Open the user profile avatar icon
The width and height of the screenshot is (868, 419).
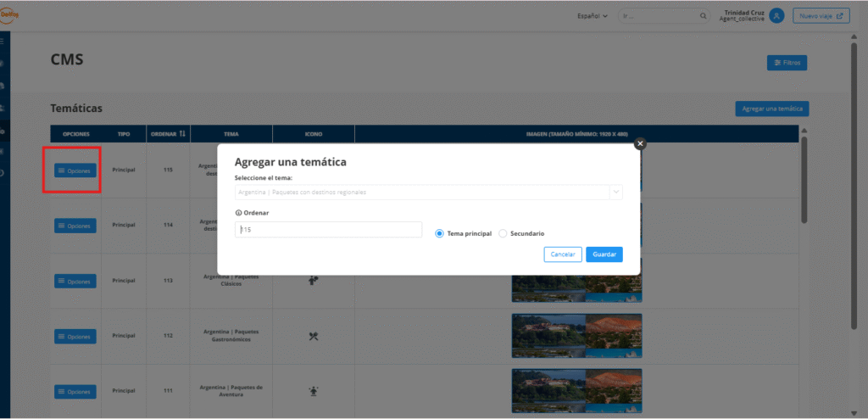coord(776,16)
